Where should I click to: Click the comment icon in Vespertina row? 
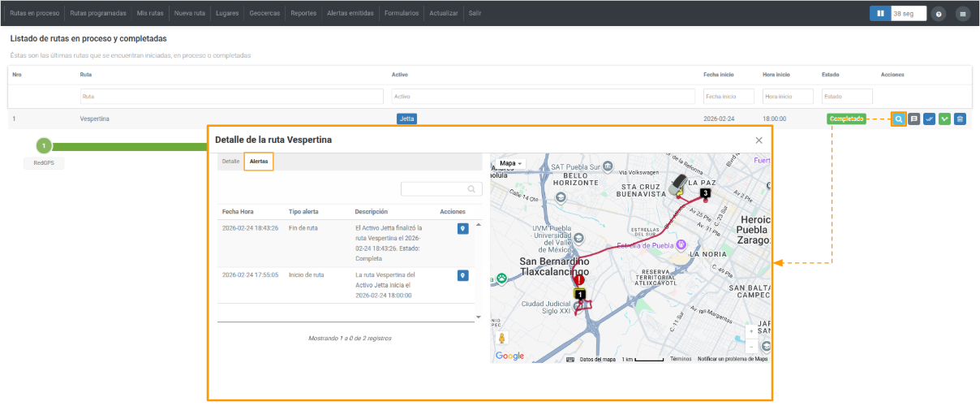coord(914,119)
